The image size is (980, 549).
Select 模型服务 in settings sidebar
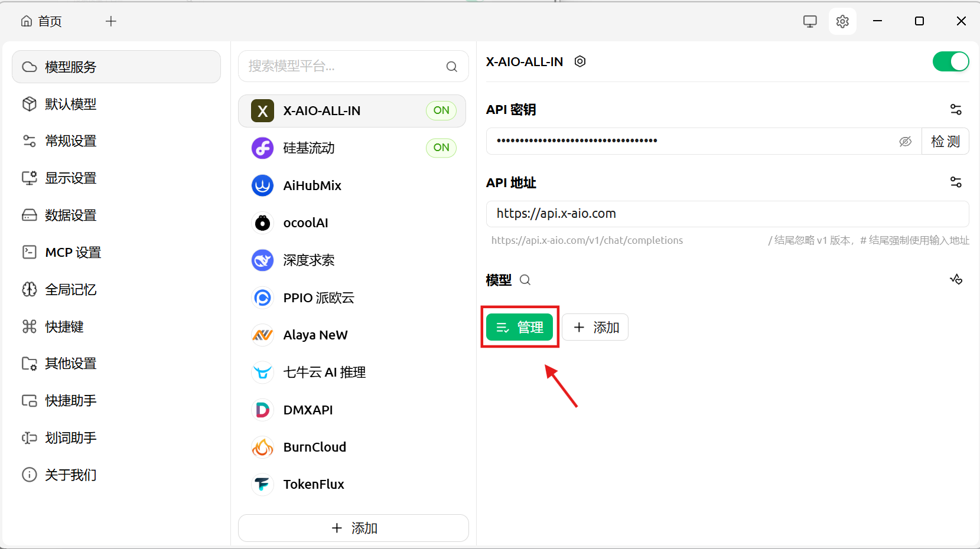point(116,67)
